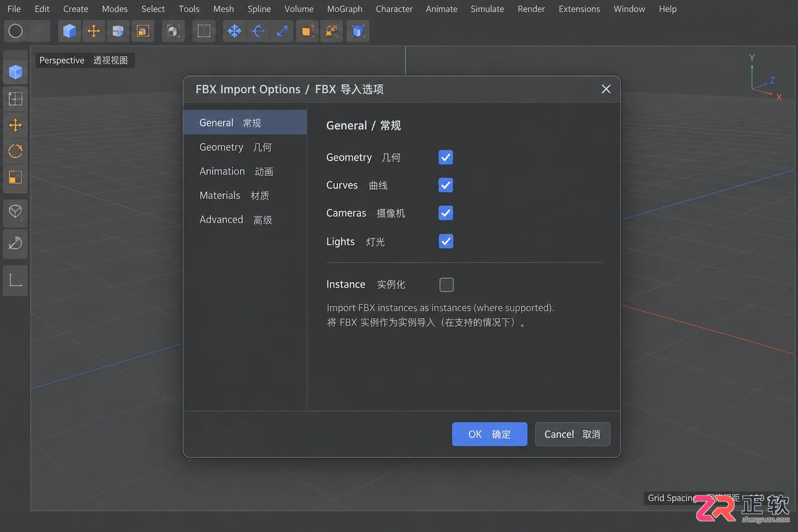Click the orange and gray render settings icon

332,31
